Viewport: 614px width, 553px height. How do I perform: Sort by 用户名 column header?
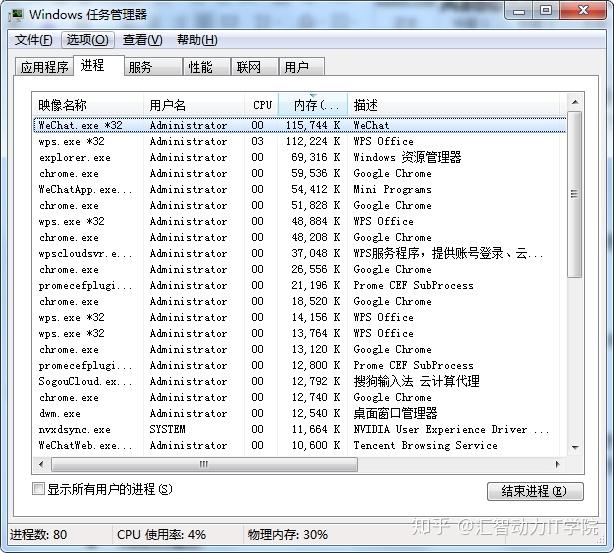194,105
